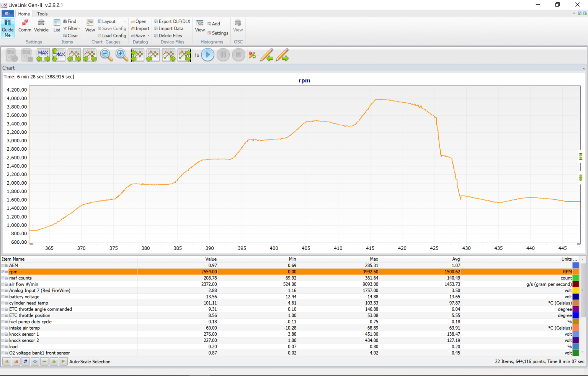The height and width of the screenshot is (376, 588).
Task: Enable the cylinder head temp checkbox
Action: pos(3,303)
